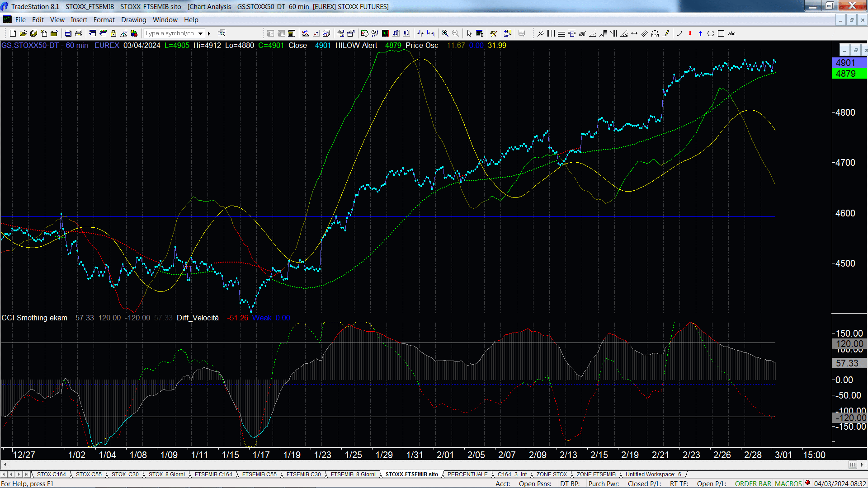868x488 pixels.
Task: Select the horizontal lines drawing tool
Action: (x=561, y=33)
